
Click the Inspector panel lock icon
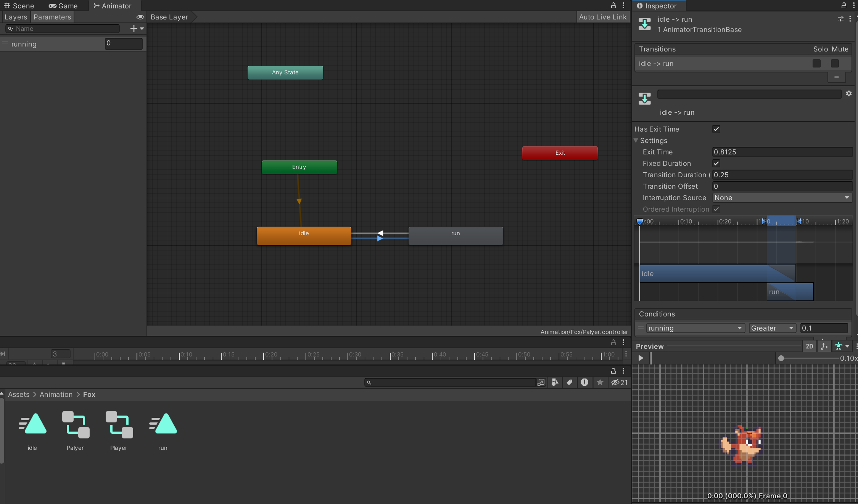pyautogui.click(x=844, y=5)
